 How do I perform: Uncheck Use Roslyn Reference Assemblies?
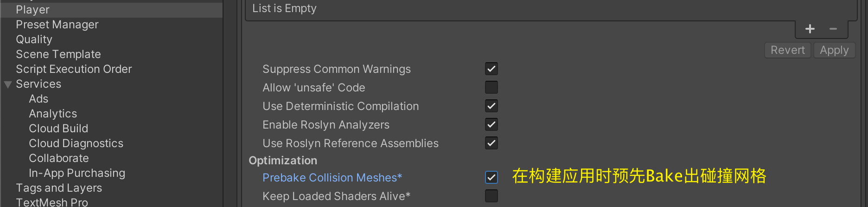point(491,143)
